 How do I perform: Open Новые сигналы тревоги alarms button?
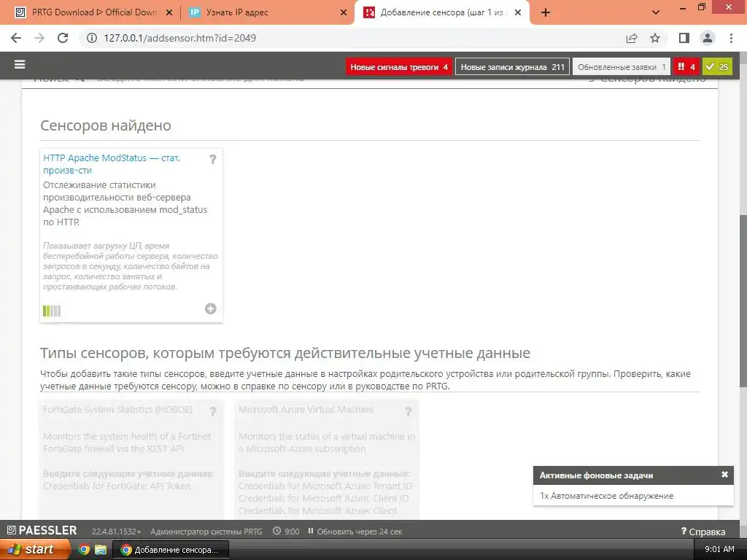[x=399, y=67]
